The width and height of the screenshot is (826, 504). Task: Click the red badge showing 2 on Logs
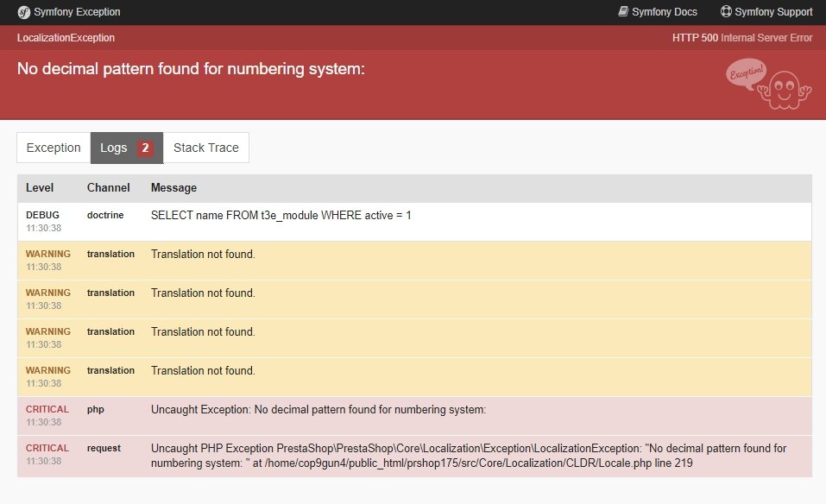coord(143,148)
